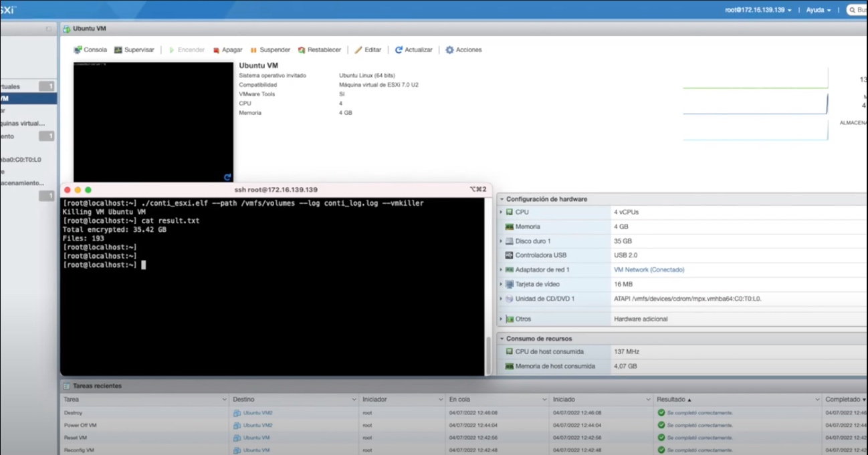This screenshot has width=868, height=455.
Task: Refresh using the Actualizar button
Action: pos(414,50)
